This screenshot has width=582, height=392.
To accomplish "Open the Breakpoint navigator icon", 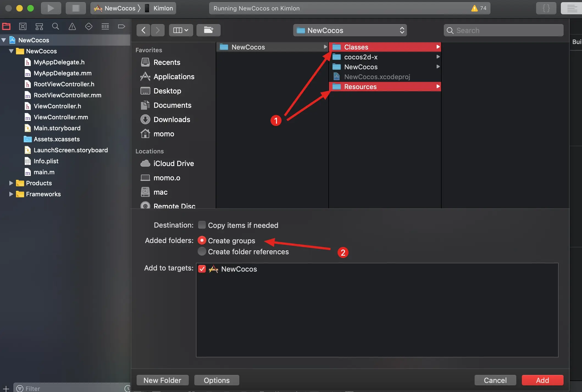I will [121, 26].
